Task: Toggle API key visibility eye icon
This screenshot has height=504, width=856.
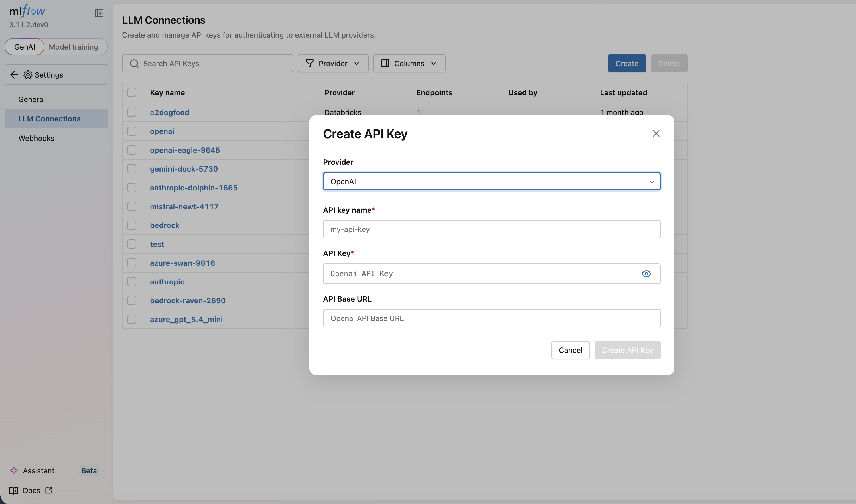Action: 646,274
